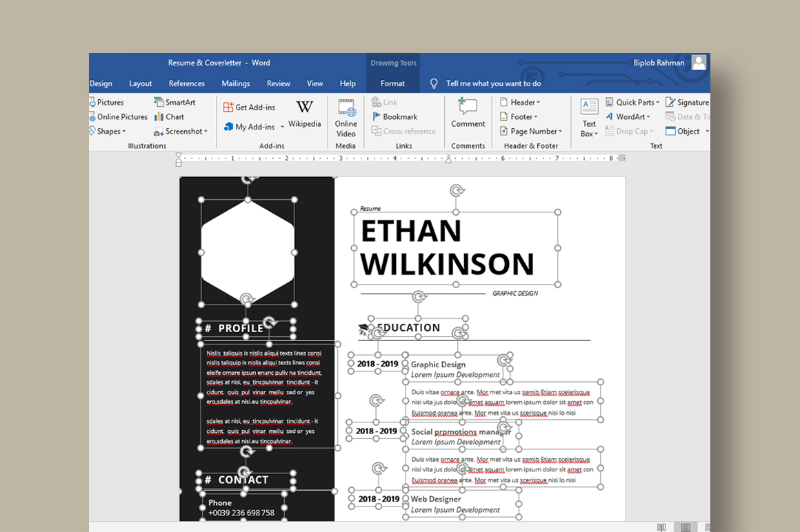Viewport: 800px width, 532px height.
Task: Insert a Bookmark
Action: coord(395,116)
